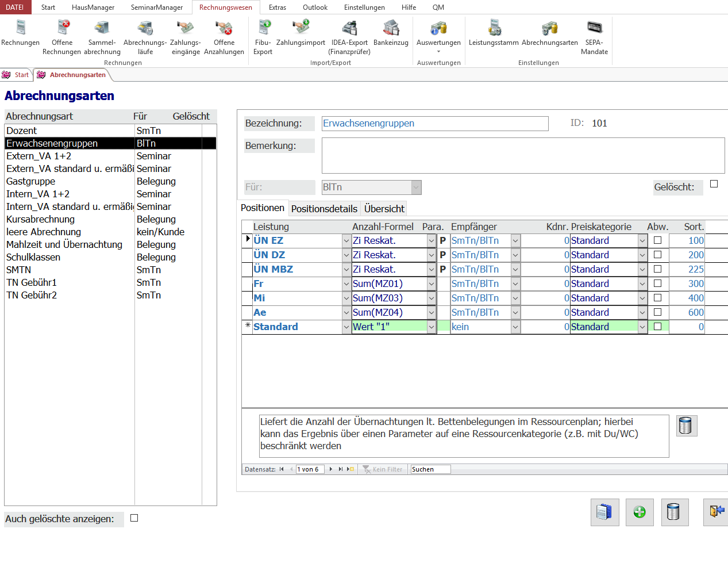Open Preiskategorie dropdown in the Fr row
Screen dimensions: 728x563
tap(642, 284)
